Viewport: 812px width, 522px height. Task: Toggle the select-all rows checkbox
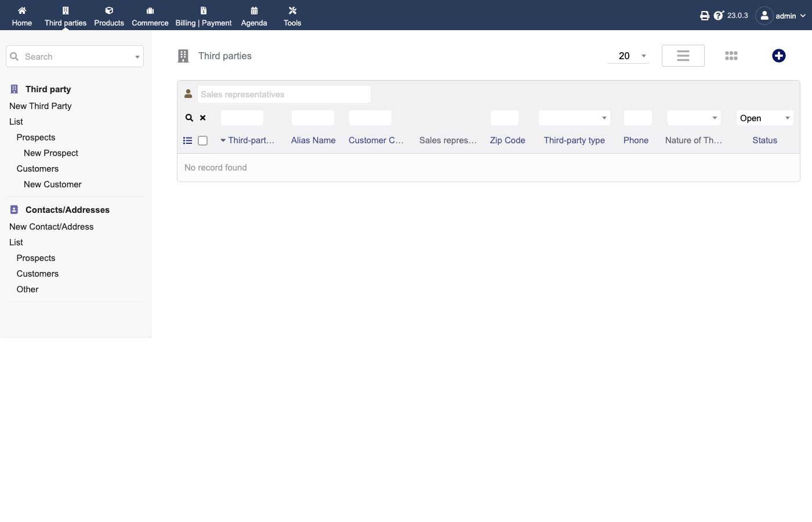tap(203, 140)
